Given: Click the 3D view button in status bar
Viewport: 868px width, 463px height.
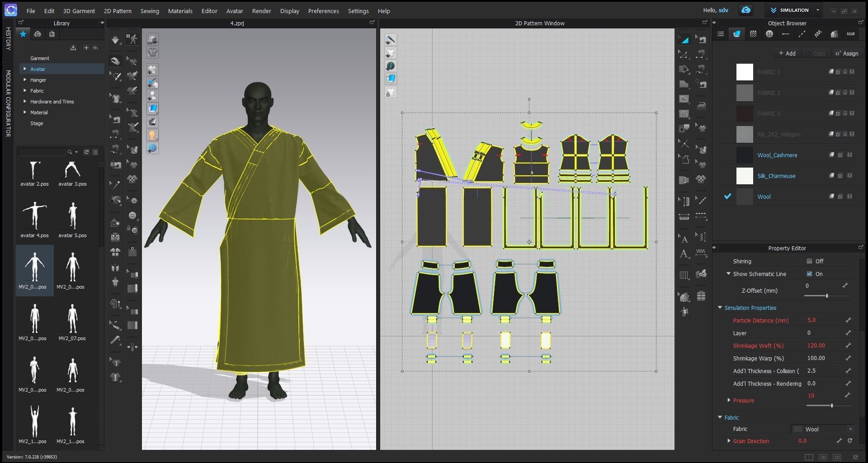Looking at the screenshot, I should click(823, 457).
